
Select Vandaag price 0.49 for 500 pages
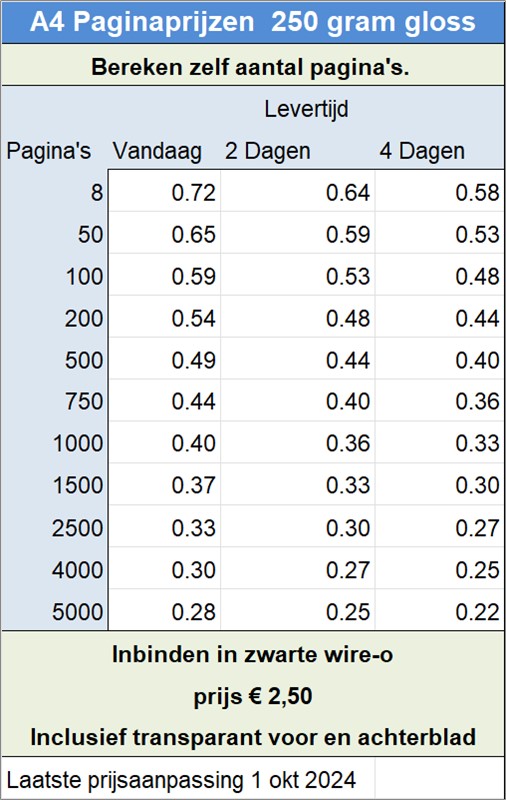pyautogui.click(x=165, y=360)
